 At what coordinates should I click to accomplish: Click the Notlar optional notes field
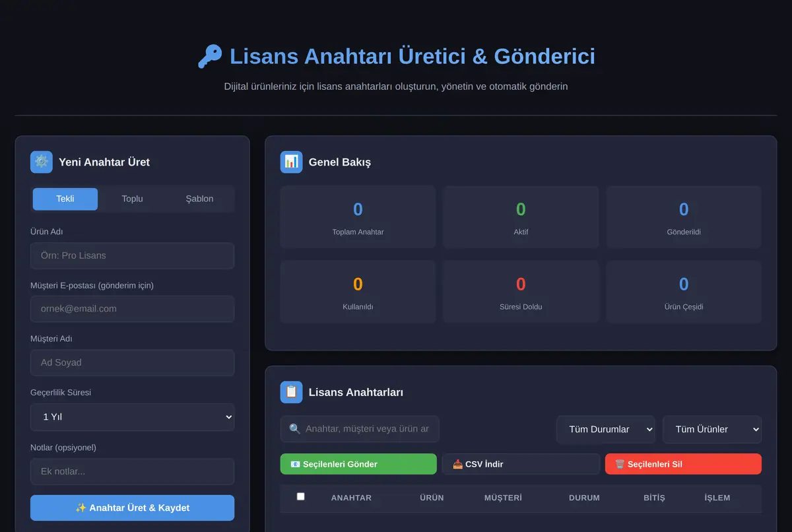pyautogui.click(x=132, y=472)
